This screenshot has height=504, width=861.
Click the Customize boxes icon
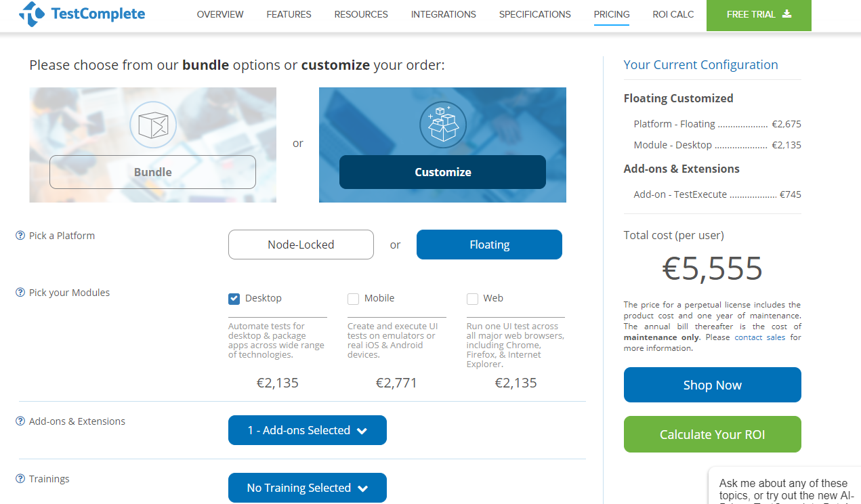(442, 125)
